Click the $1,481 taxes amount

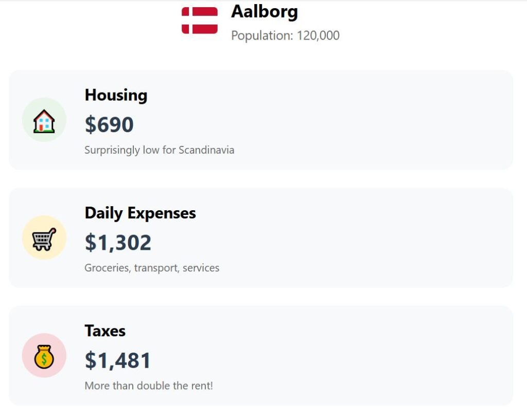coord(118,360)
